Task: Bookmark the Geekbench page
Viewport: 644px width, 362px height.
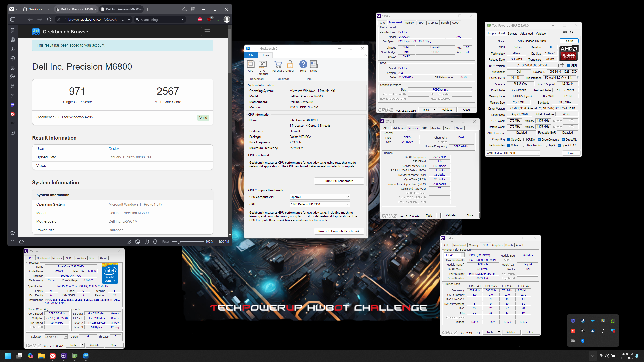Action: pyautogui.click(x=123, y=19)
